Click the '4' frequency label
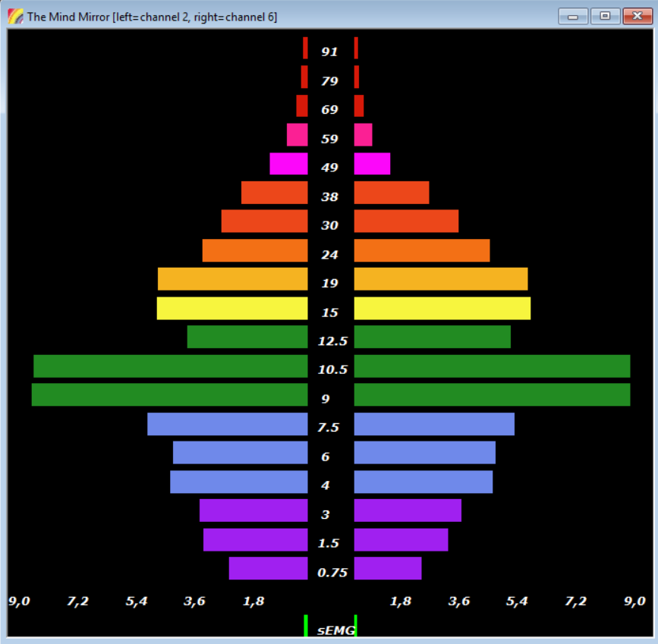This screenshot has height=644, width=658. click(326, 485)
